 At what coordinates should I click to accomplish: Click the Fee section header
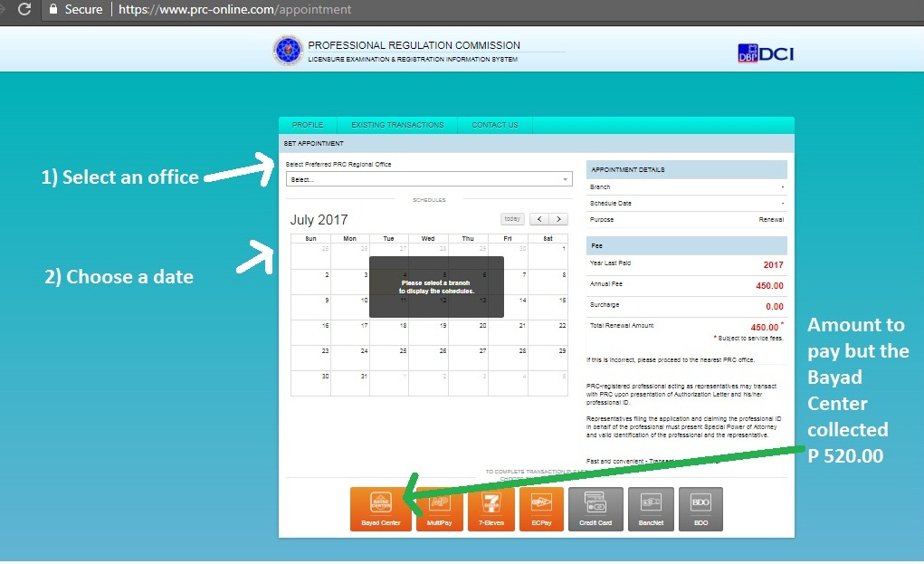(687, 245)
